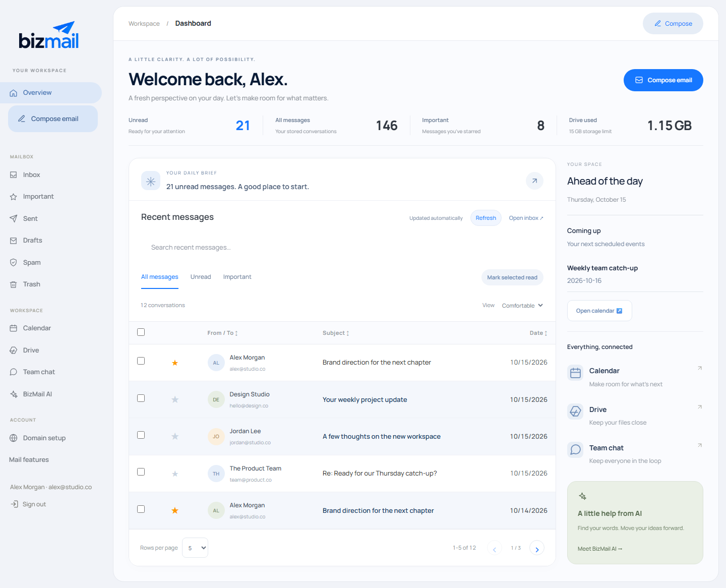Click the JO avatar for Jordan Lee

216,436
